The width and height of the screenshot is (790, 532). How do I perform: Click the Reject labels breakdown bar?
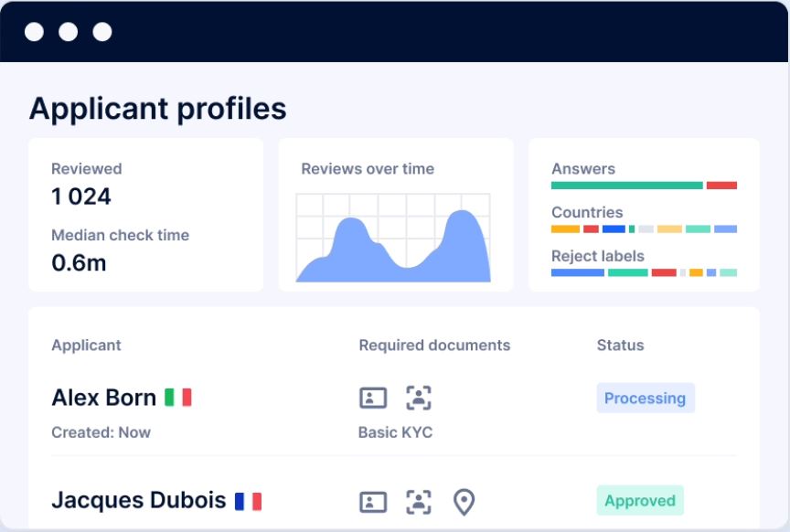pos(643,271)
